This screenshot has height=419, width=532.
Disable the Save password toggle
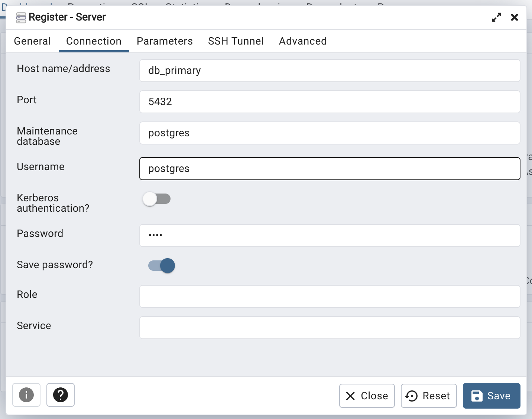[160, 266]
